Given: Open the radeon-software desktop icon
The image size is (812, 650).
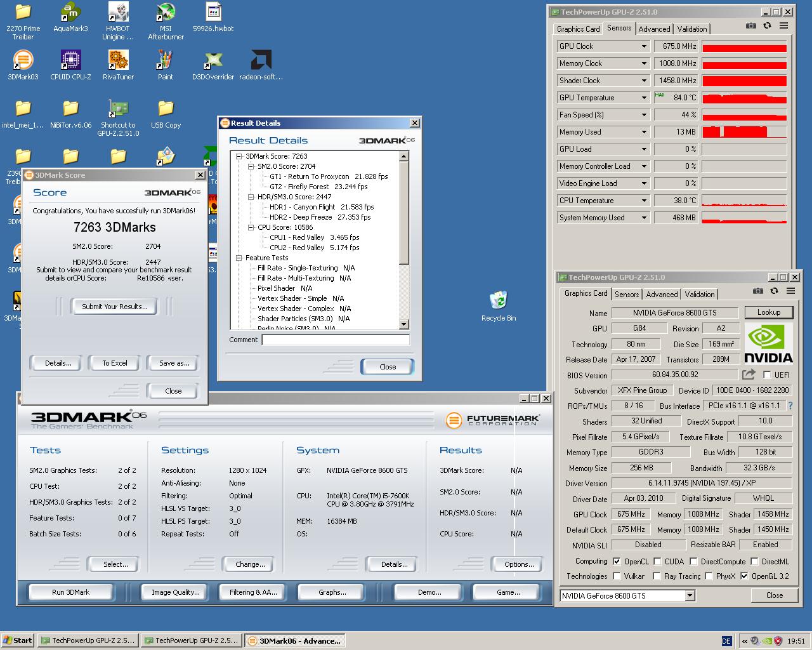Looking at the screenshot, I should pos(261,65).
